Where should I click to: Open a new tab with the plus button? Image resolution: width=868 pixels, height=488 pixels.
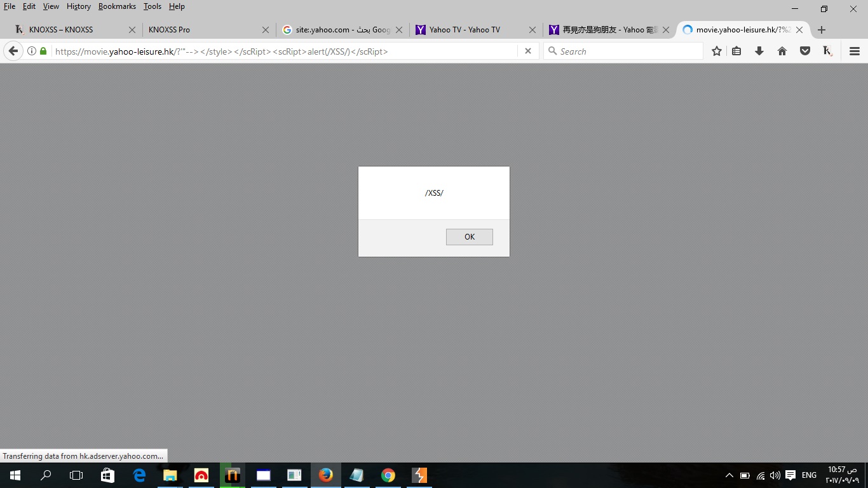[822, 30]
